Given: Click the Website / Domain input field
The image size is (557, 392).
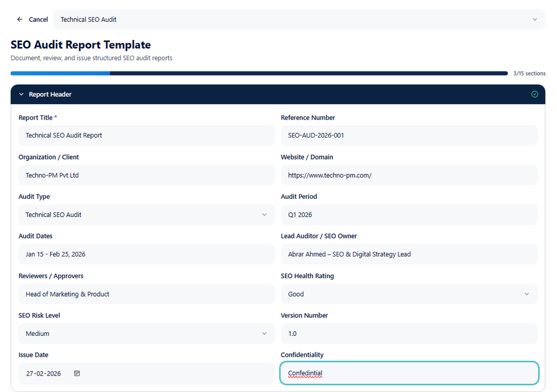Looking at the screenshot, I should (x=409, y=175).
